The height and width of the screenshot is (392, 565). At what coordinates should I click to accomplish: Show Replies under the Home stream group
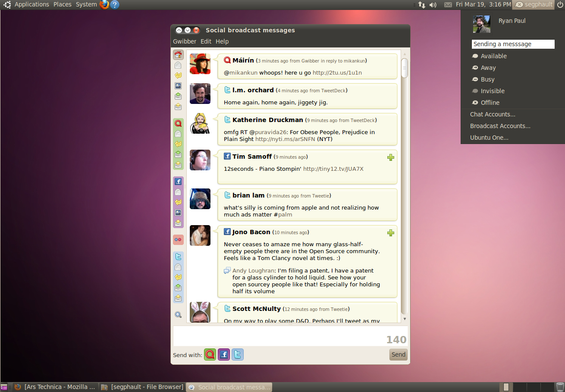(178, 75)
